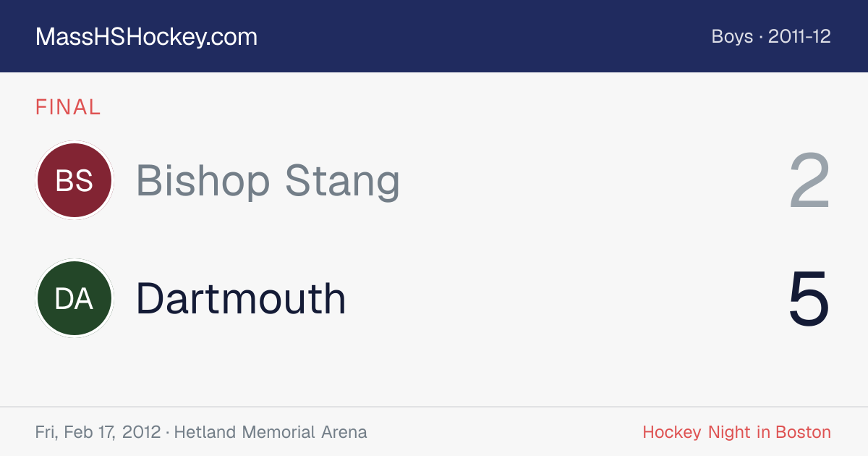Viewport: 868px width, 456px height.
Task: Click the Boys · 2011-12 season label
Action: (771, 36)
